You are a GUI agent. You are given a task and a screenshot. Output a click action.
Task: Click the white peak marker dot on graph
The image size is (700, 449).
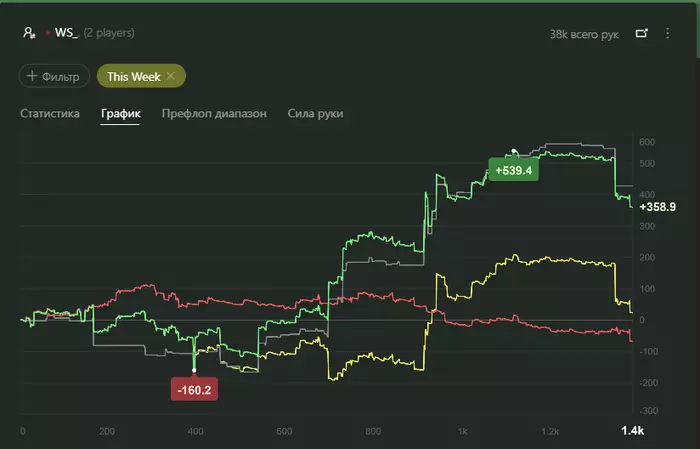[x=514, y=151]
